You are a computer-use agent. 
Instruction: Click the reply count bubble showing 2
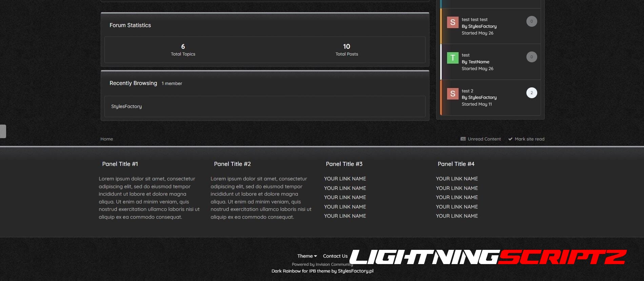point(531,93)
